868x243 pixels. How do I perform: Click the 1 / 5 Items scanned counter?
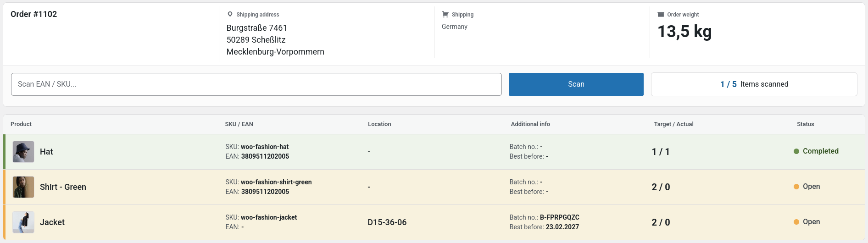point(754,84)
